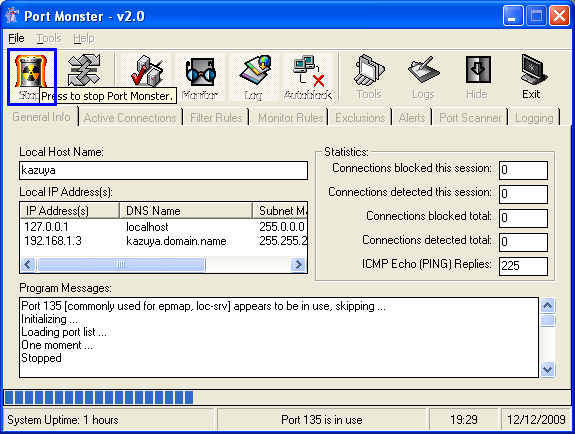This screenshot has height=434, width=575.
Task: Click the ICMP Echo Replies box showing 225
Action: (523, 266)
